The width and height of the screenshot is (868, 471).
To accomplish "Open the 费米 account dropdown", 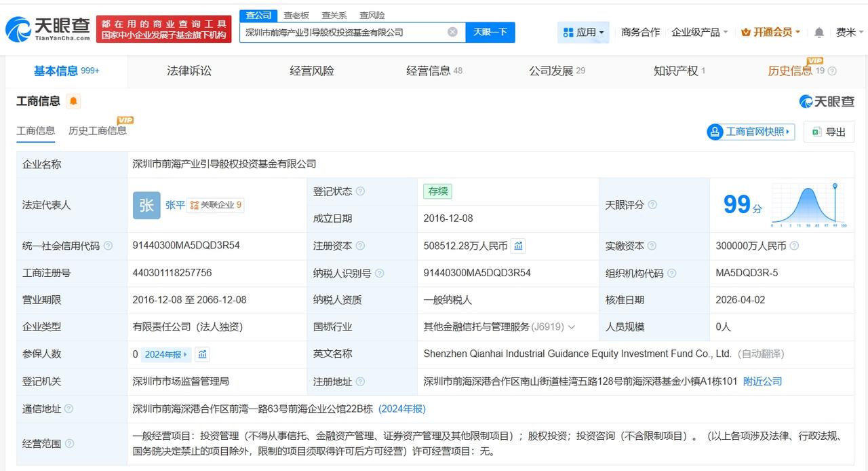I will point(850,32).
